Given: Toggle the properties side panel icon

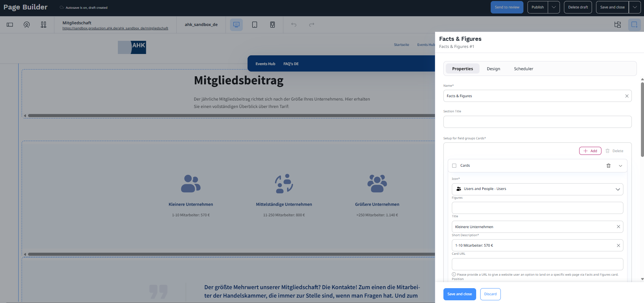Looking at the screenshot, I should 635,25.
